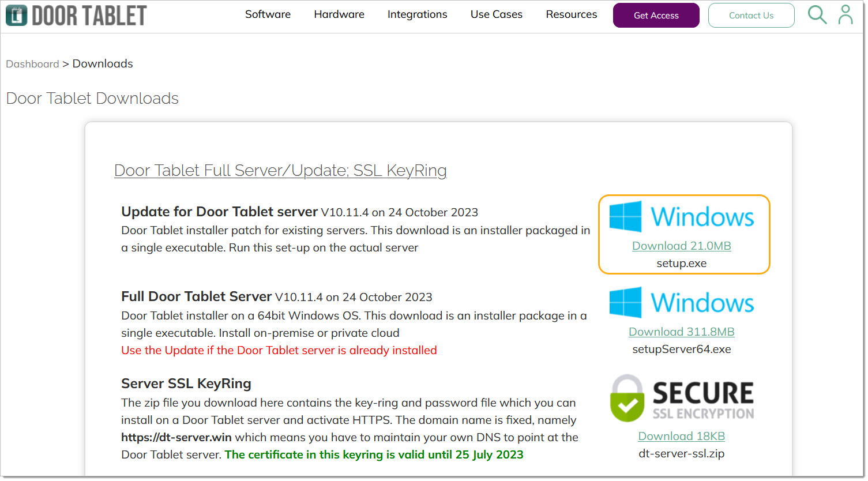Image resolution: width=868 pixels, height=481 pixels.
Task: Open the Hardware menu
Action: pyautogui.click(x=339, y=14)
